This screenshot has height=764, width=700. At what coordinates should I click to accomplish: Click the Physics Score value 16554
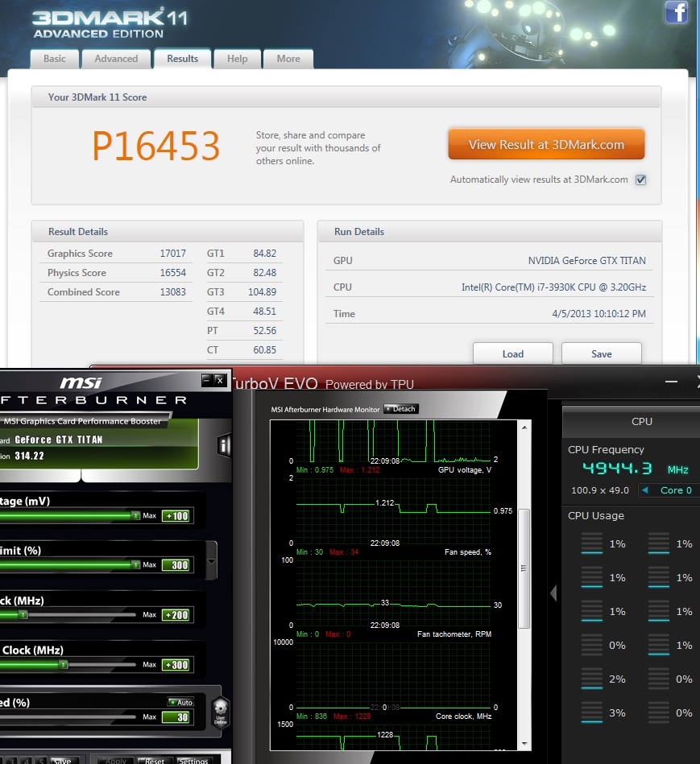coord(172,273)
